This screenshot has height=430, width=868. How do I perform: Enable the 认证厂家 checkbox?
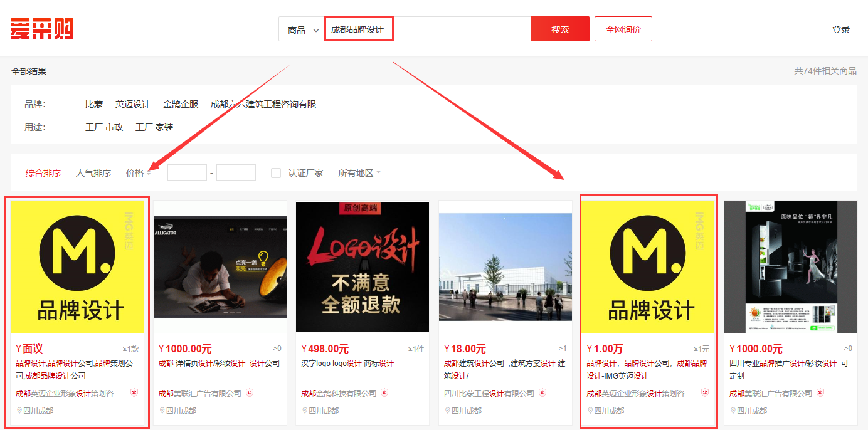click(x=276, y=173)
